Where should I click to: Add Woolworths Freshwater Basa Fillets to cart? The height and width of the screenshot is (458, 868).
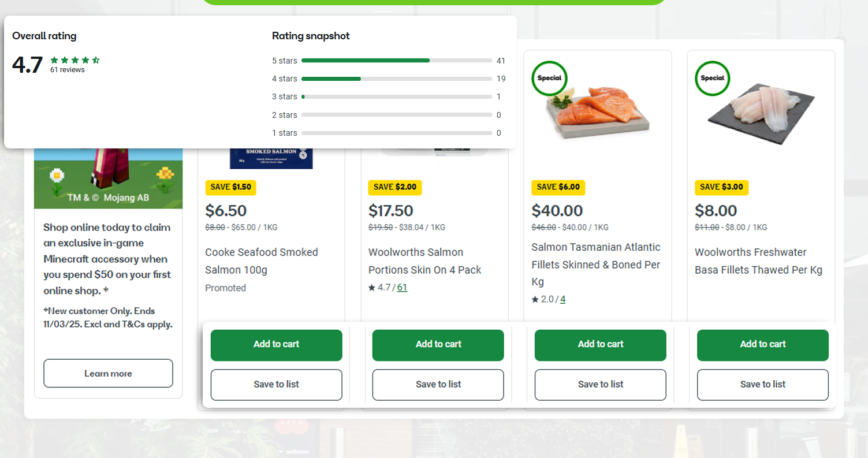(762, 344)
